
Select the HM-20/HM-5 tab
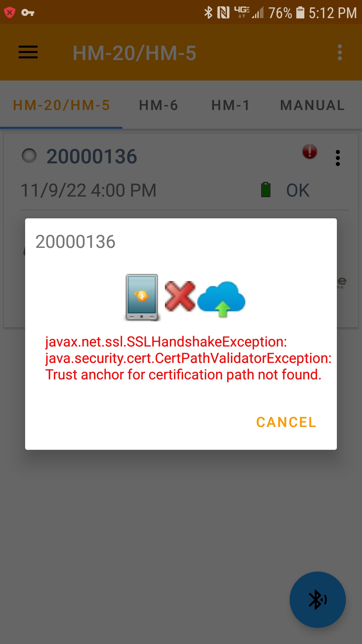pyautogui.click(x=61, y=105)
